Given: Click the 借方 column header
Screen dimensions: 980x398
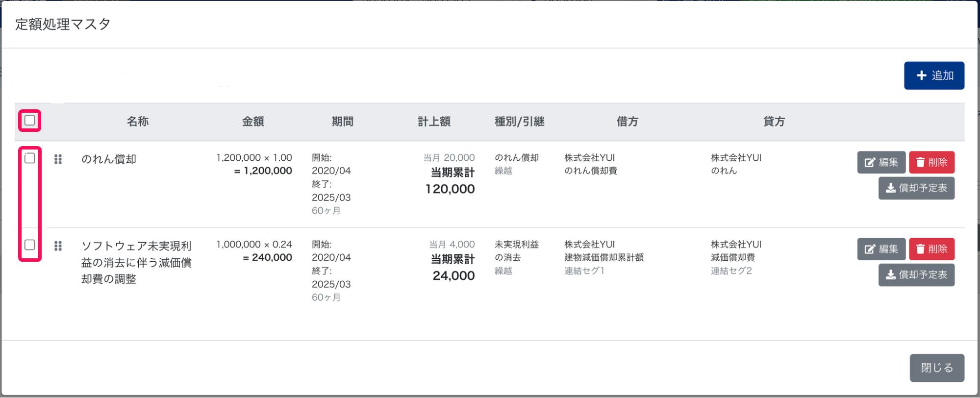Looking at the screenshot, I should 627,122.
